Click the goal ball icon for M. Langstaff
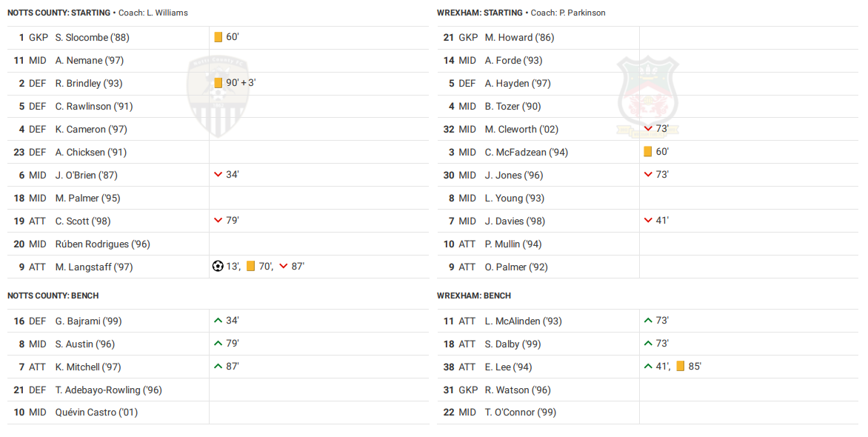 pyautogui.click(x=218, y=267)
